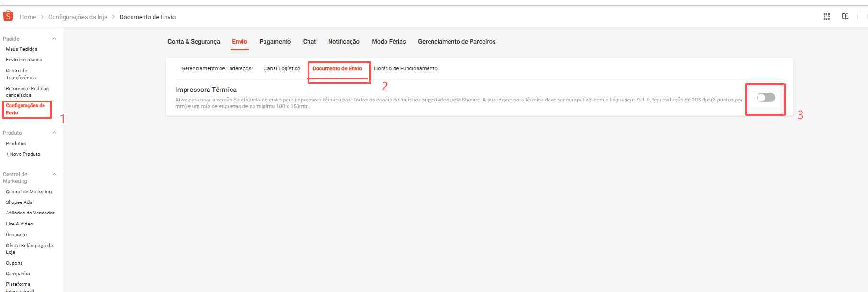
Task: Switch to Canal Logístico sub-tab
Action: pyautogui.click(x=282, y=68)
